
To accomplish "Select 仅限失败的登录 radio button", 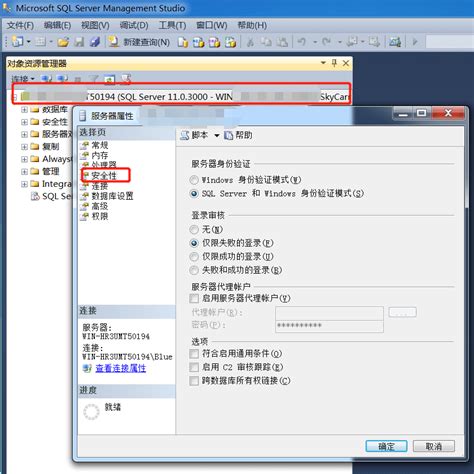I will click(x=194, y=243).
